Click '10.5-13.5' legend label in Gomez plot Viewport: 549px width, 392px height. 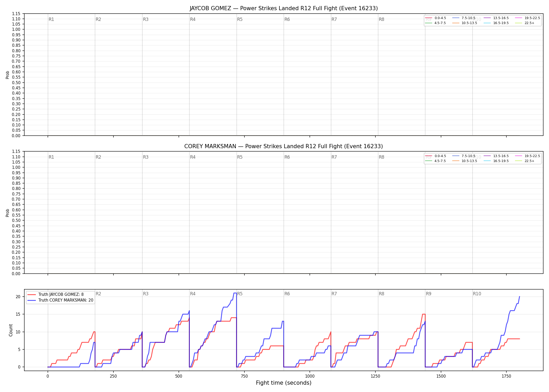[469, 23]
